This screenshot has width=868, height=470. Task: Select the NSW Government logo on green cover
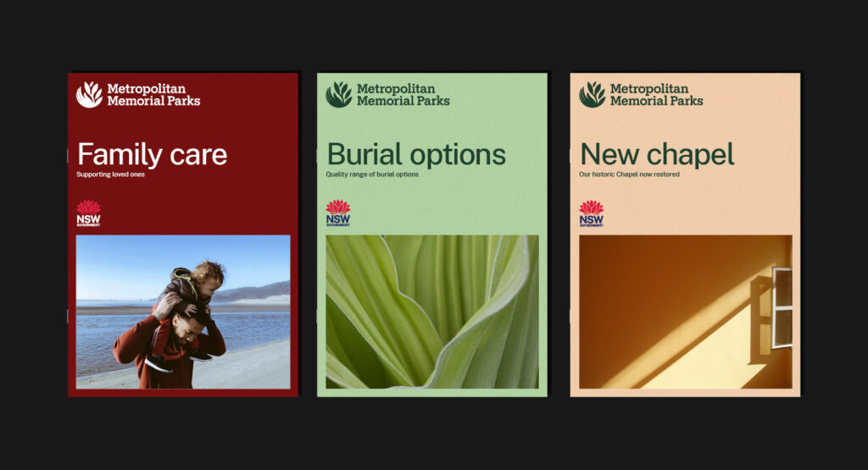click(338, 213)
